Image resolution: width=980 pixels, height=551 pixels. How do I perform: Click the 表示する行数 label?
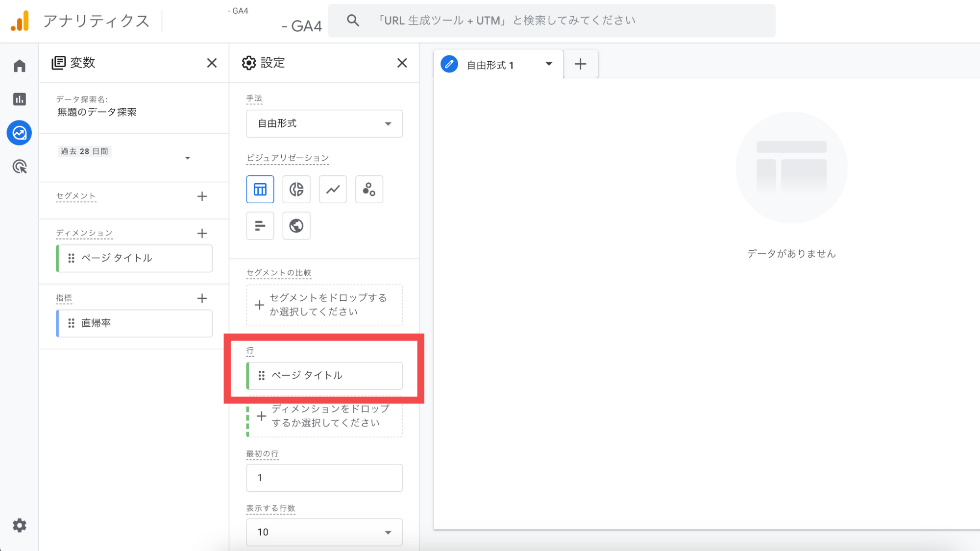(270, 508)
